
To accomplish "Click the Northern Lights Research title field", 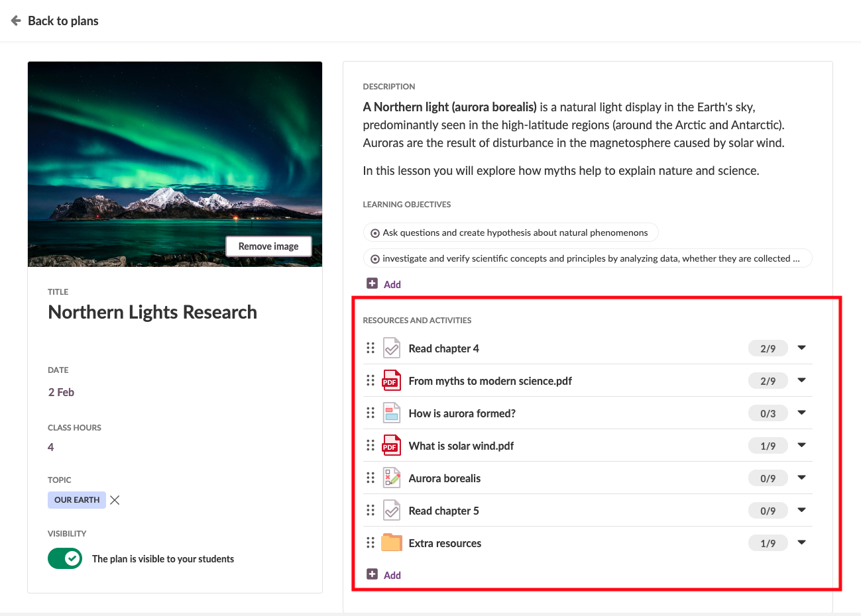I will click(152, 312).
